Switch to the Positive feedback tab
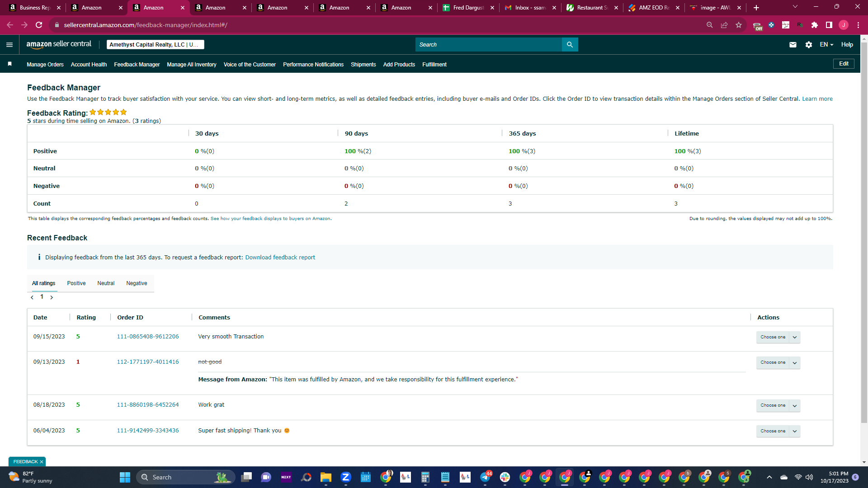 [76, 283]
